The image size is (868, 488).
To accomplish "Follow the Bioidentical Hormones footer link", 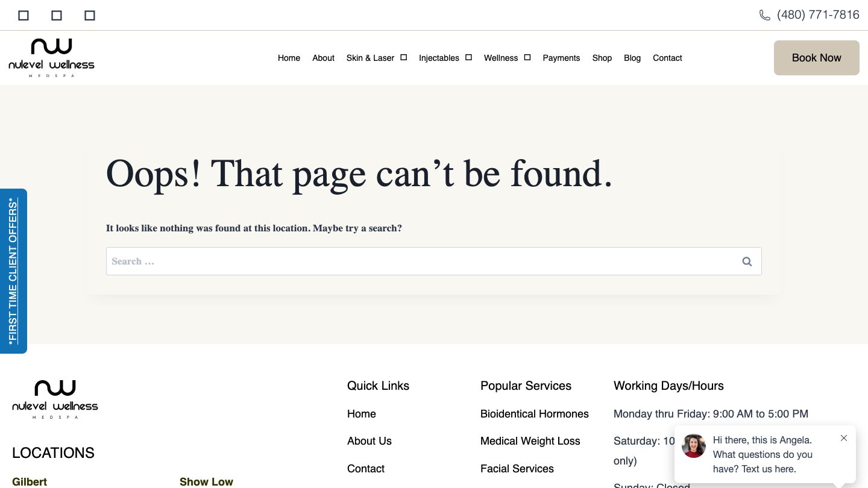I will (534, 414).
